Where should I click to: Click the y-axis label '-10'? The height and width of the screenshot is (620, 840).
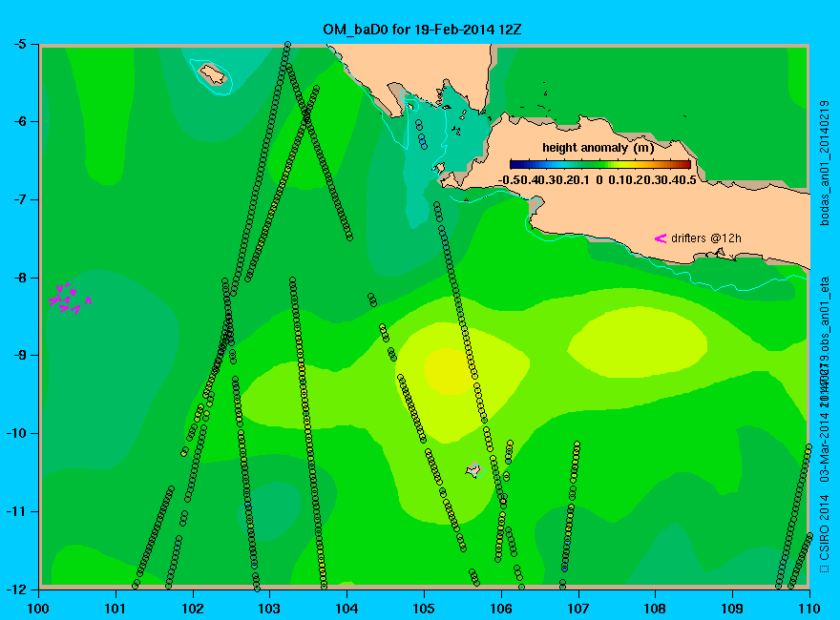pos(15,433)
